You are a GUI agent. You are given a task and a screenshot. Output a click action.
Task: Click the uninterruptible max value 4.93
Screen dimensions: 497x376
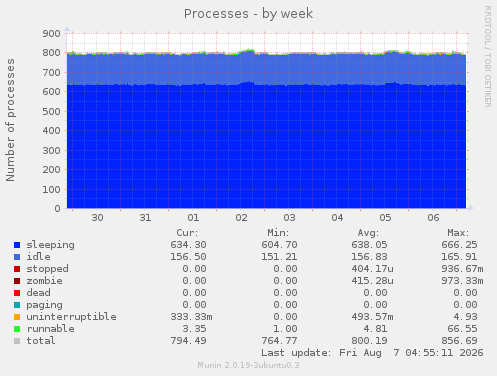[465, 317]
